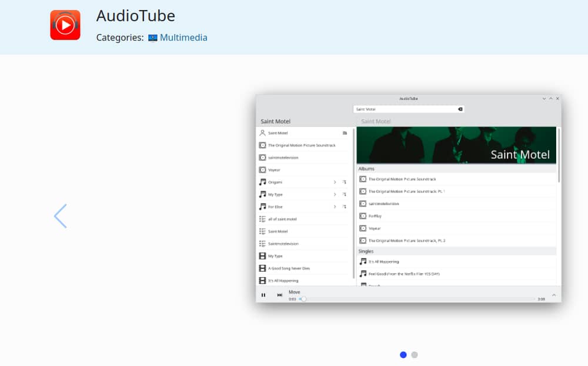
Task: Open The Original Motion Picture Soundtrack under Albums
Action: coord(456,179)
